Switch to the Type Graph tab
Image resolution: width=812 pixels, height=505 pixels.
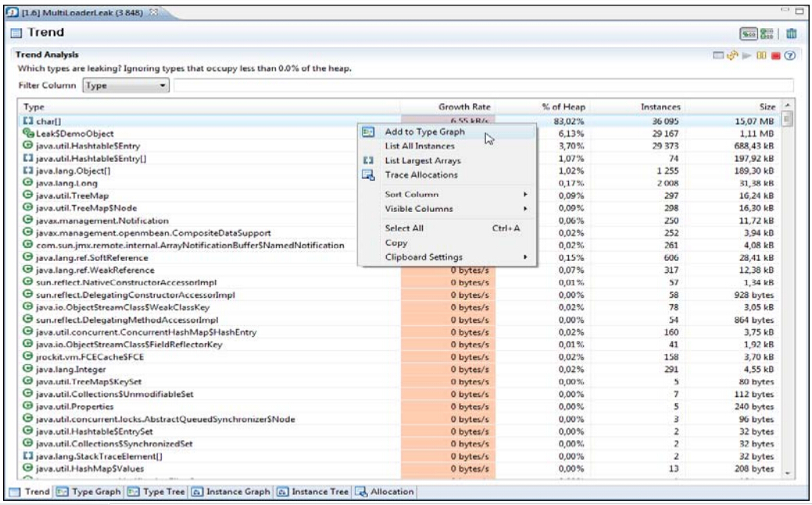click(x=88, y=492)
